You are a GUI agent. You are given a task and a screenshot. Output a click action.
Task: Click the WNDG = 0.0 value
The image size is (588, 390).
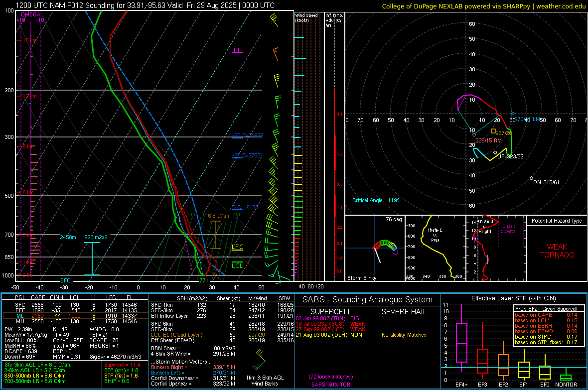coord(104,329)
